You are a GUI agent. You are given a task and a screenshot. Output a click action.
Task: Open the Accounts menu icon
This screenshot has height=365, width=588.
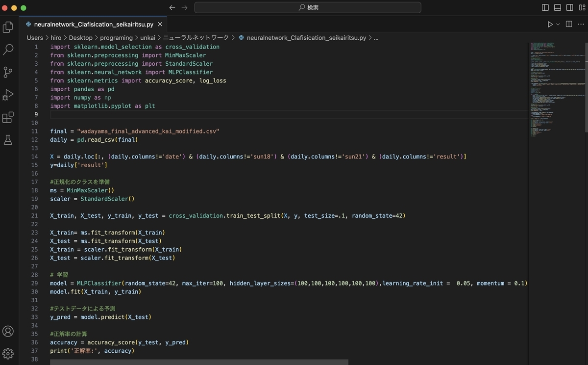(x=8, y=331)
